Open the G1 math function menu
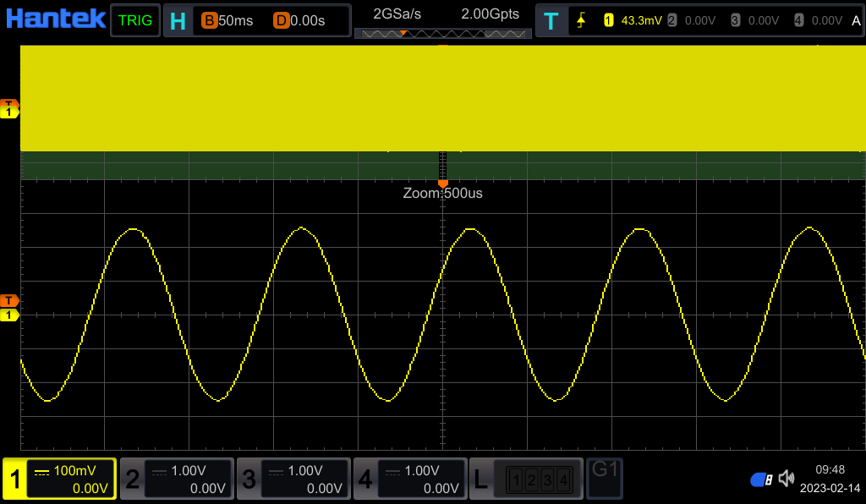 pos(604,479)
